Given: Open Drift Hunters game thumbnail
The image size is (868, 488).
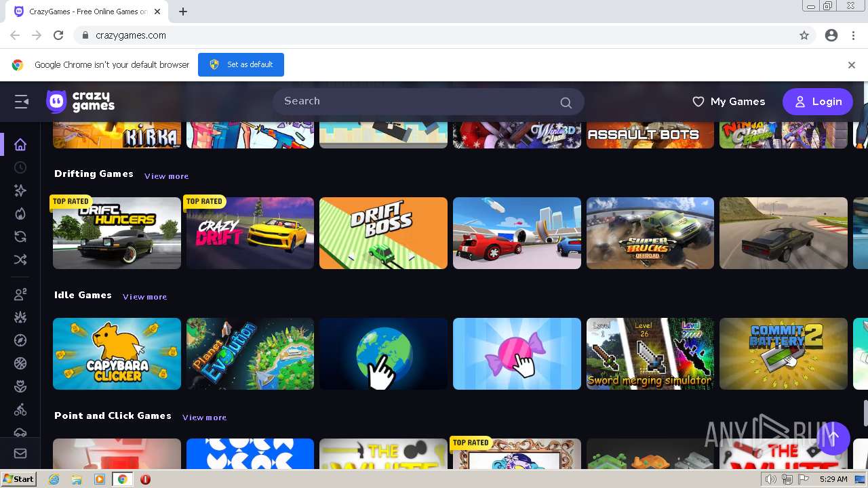Looking at the screenshot, I should point(117,233).
